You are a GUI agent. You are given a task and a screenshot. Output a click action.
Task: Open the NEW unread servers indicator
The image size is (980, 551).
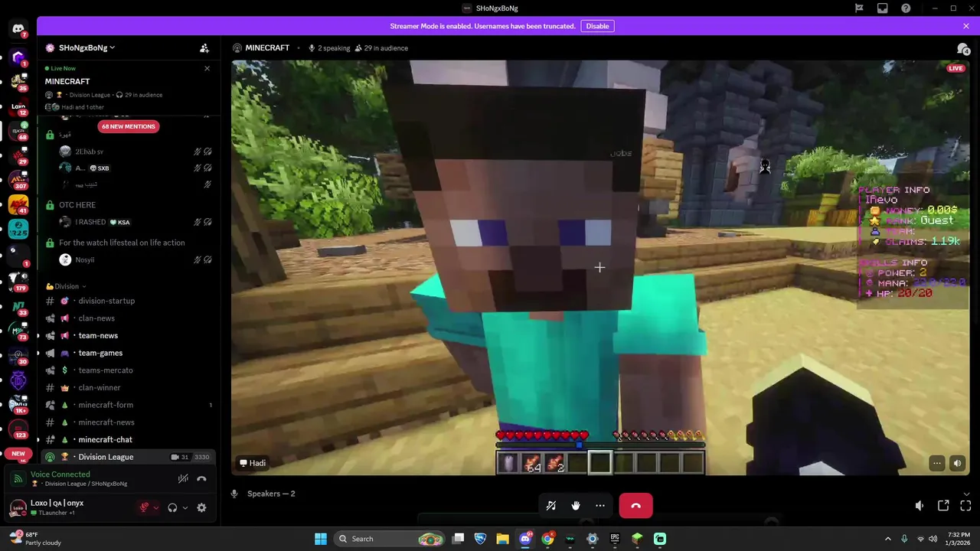pyautogui.click(x=18, y=453)
